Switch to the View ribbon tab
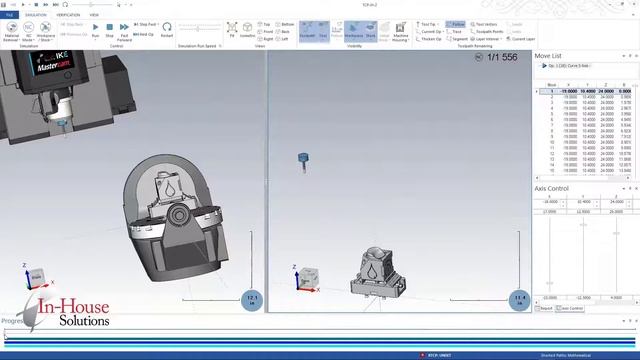 tap(94, 15)
